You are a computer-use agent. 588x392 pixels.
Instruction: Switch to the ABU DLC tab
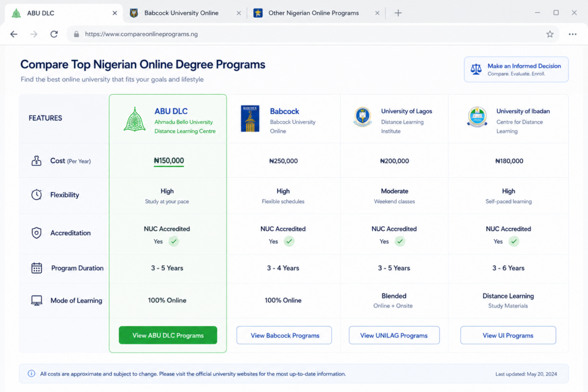64,13
